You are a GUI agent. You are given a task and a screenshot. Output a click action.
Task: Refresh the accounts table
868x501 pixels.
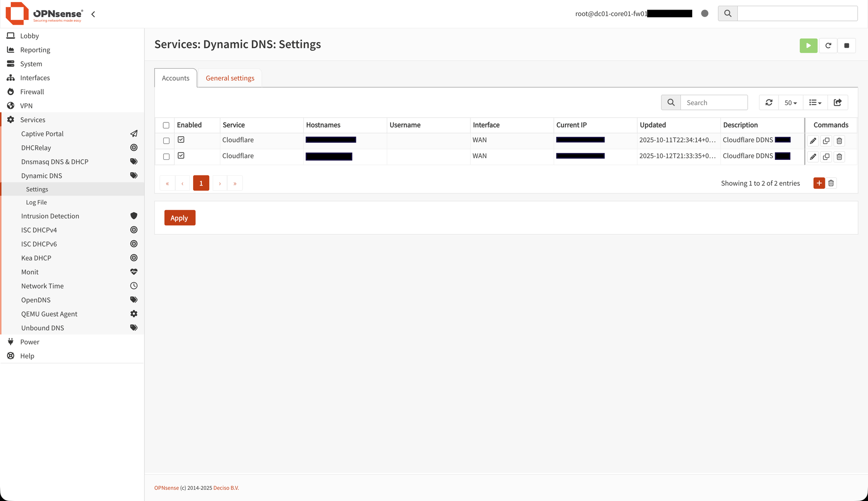pyautogui.click(x=769, y=102)
